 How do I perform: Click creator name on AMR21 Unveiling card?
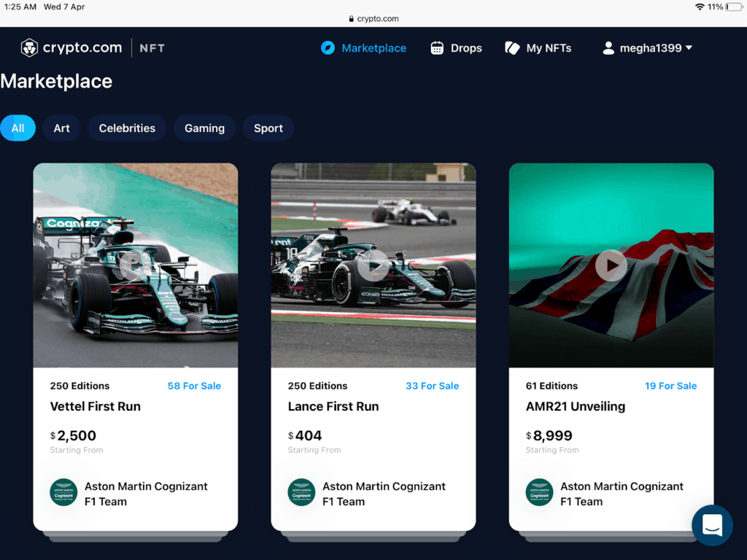622,494
